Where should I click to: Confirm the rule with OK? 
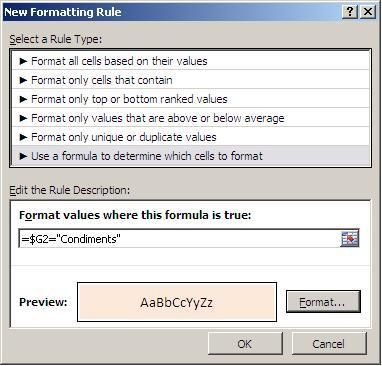[245, 344]
